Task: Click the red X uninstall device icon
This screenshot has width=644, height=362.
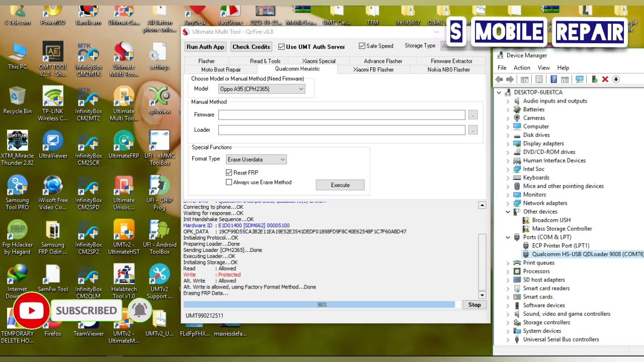Action: (x=605, y=79)
